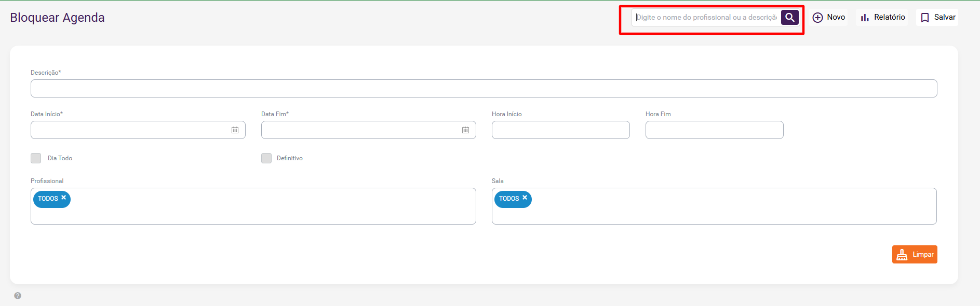Focus the Hora Fim input
Image resolution: width=980 pixels, height=306 pixels.
pyautogui.click(x=714, y=130)
